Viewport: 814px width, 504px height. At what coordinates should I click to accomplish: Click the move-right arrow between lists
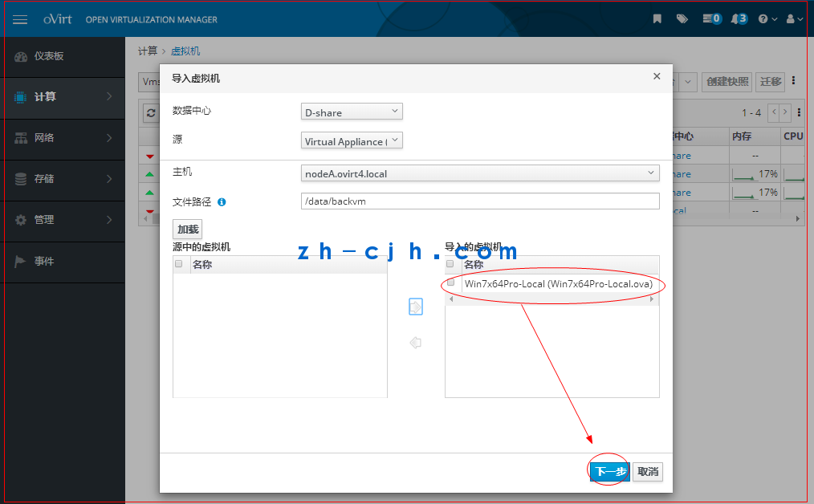[x=416, y=307]
